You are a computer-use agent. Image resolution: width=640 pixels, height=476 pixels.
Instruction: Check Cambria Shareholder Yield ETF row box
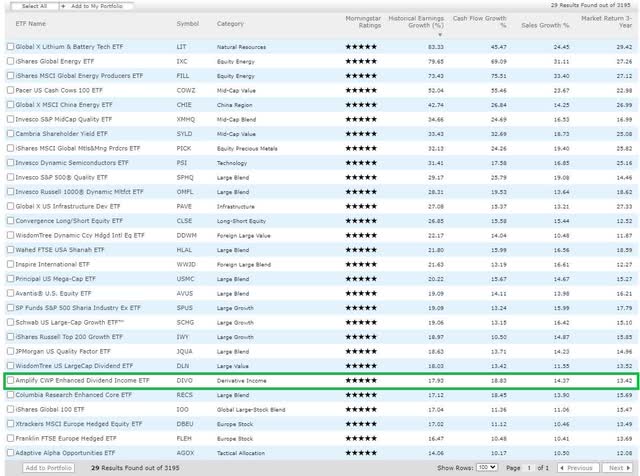(x=11, y=133)
